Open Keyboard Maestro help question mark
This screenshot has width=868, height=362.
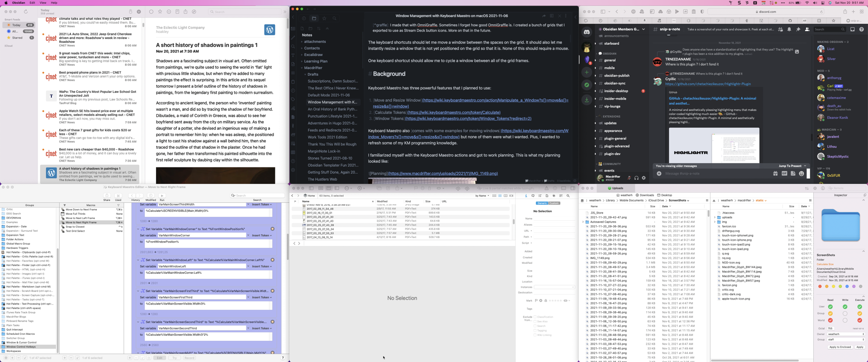tap(283, 358)
